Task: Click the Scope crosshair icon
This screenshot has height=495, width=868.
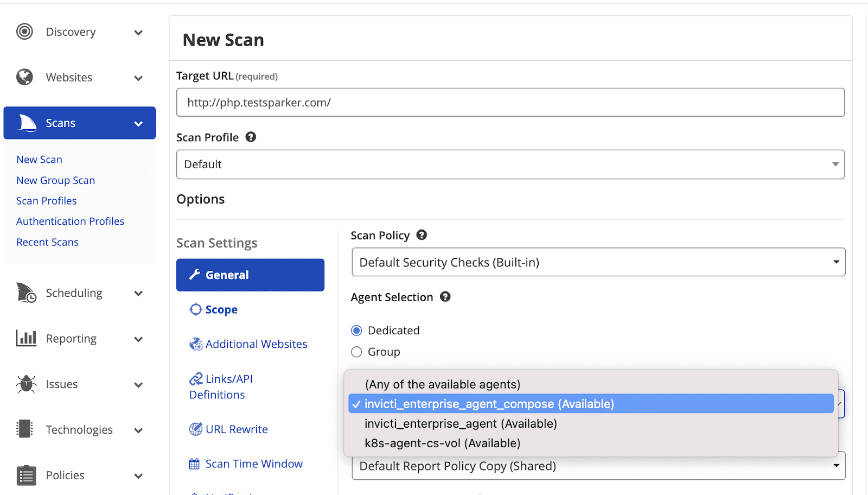Action: pos(195,309)
